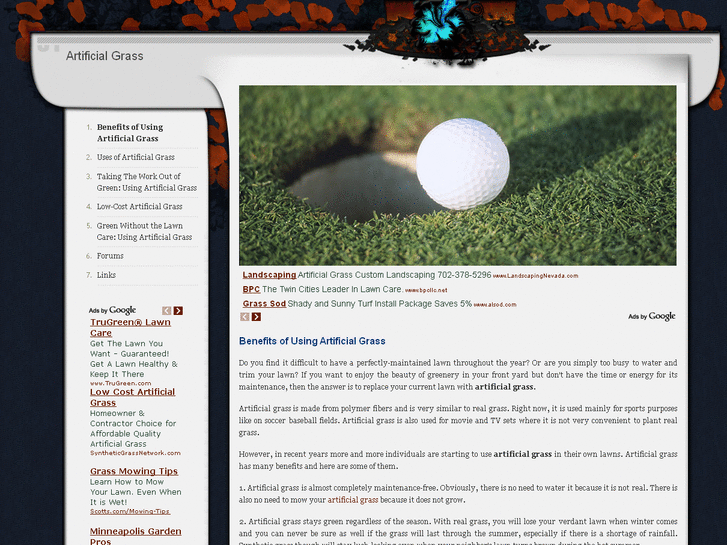The height and width of the screenshot is (545, 727).
Task: Visit Scotts.com/Mowing-Tips ad URL
Action: [x=130, y=511]
